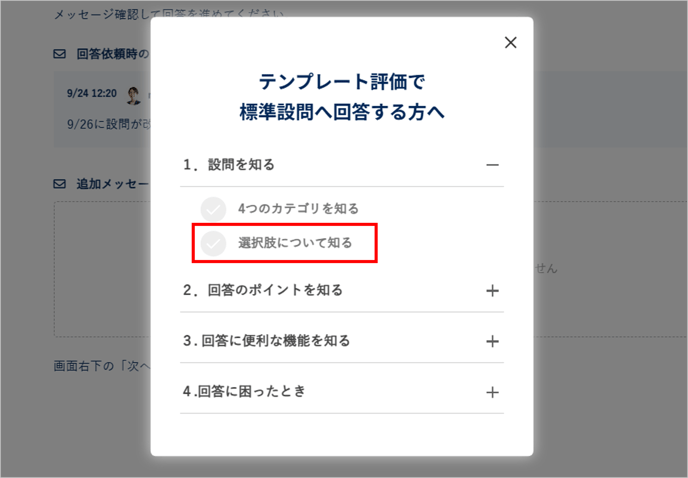Expand 回答に便利な機能を知る with its plus icon
The width and height of the screenshot is (688, 478).
[x=491, y=341]
